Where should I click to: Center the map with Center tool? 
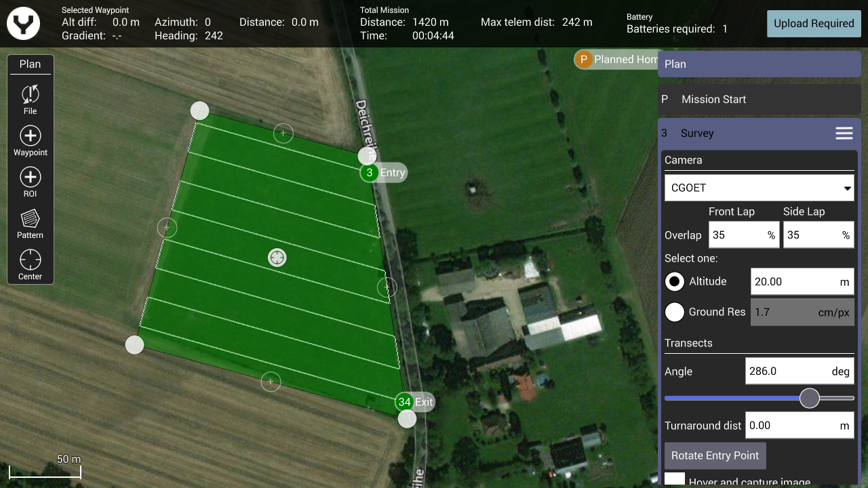pos(30,266)
